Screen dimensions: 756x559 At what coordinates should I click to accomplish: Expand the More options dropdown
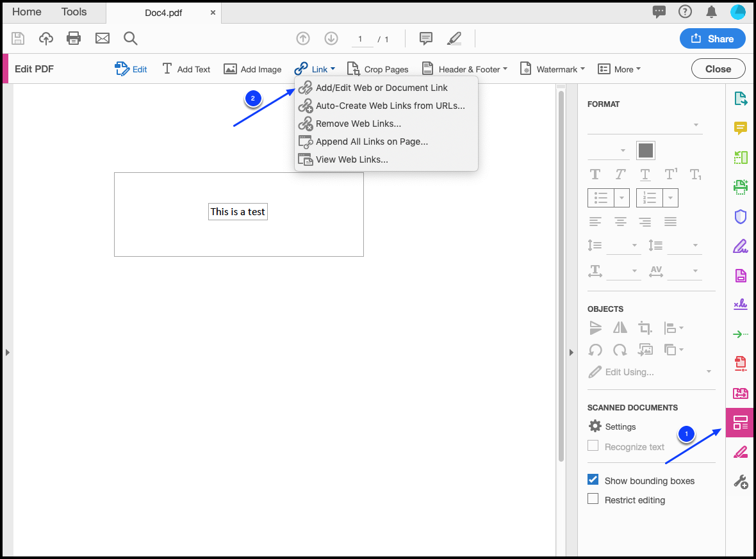tap(619, 69)
